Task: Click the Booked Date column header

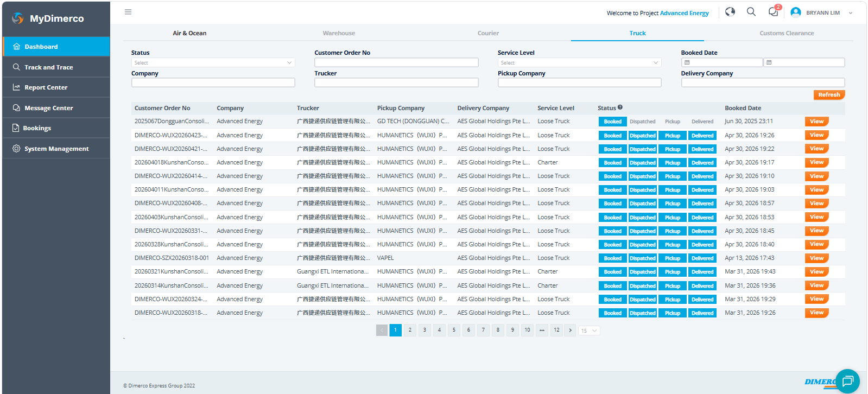Action: (743, 108)
